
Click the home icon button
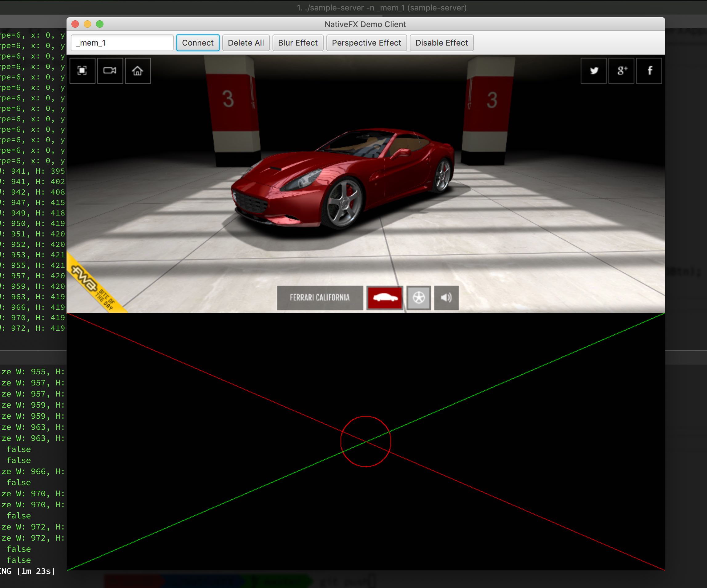(x=138, y=71)
